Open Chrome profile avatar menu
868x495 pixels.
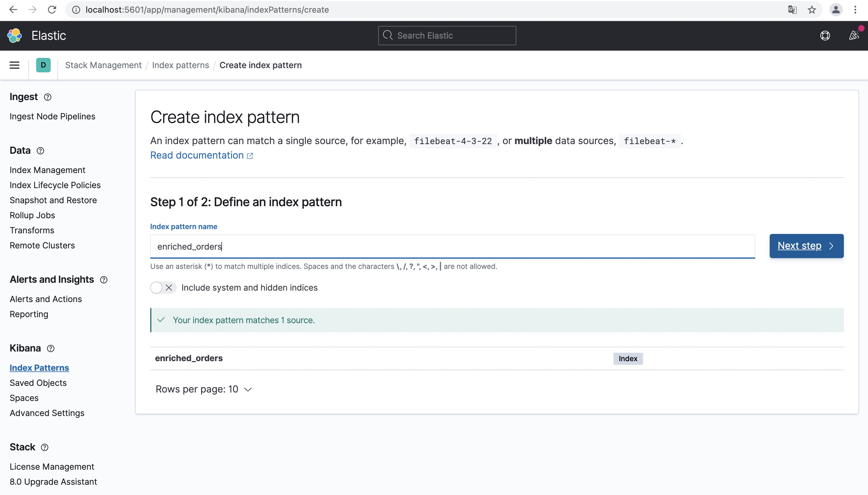[x=836, y=10]
